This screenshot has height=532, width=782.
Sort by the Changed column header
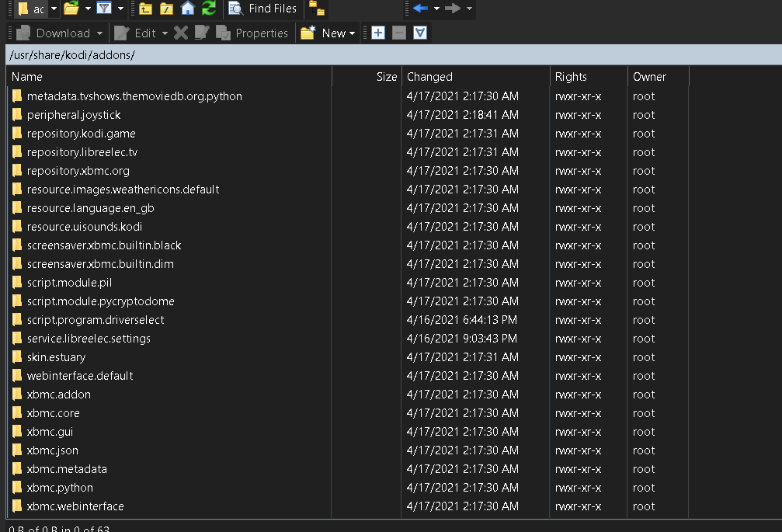429,77
